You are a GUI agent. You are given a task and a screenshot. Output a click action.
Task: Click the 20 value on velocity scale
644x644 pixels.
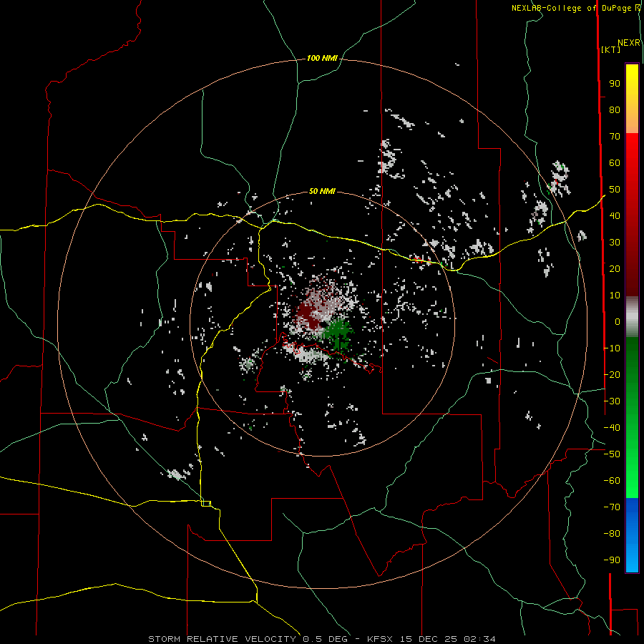pyautogui.click(x=615, y=268)
